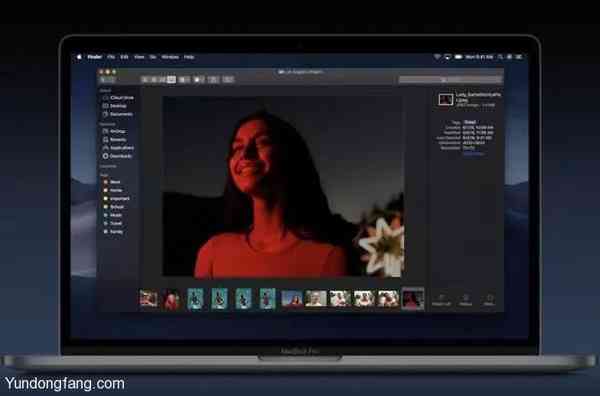
Task: Open the View menu
Action: pyautogui.click(x=139, y=57)
